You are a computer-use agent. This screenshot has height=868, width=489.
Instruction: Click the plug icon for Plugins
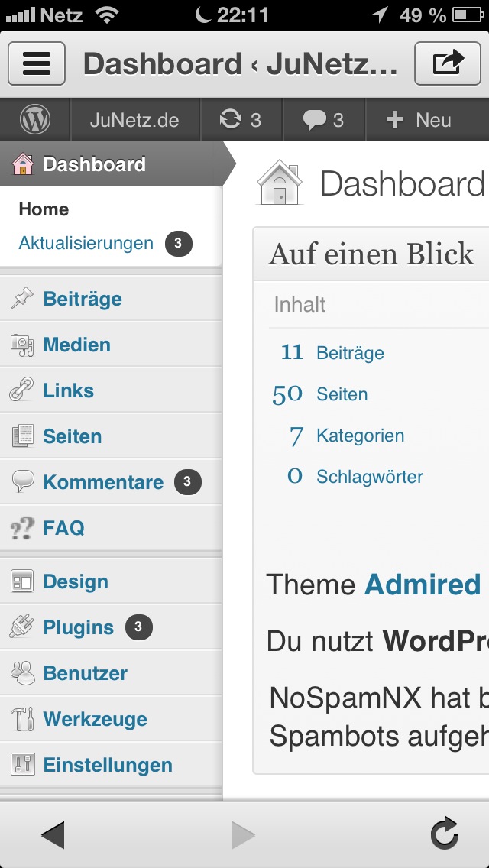pyautogui.click(x=22, y=627)
